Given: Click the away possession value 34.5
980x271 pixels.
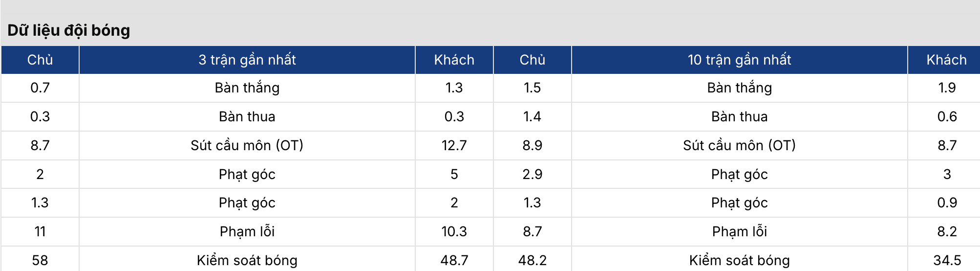Looking at the screenshot, I should tap(947, 260).
